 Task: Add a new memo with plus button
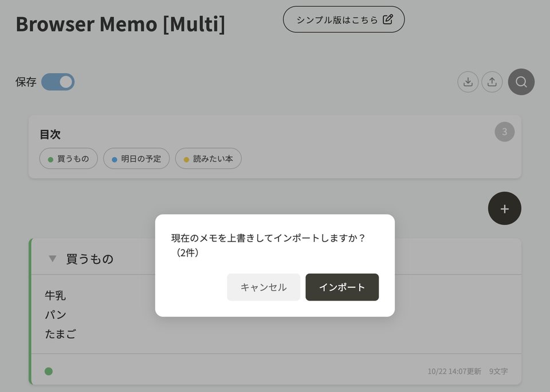504,208
